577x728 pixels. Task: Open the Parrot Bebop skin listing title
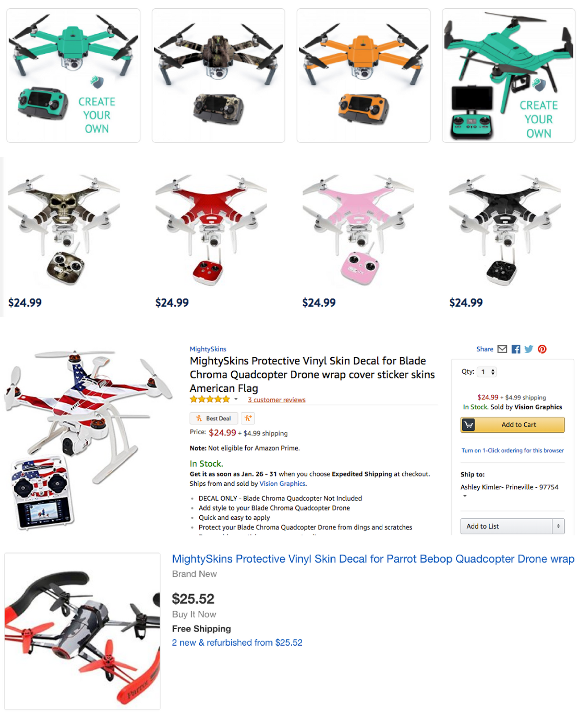373,559
